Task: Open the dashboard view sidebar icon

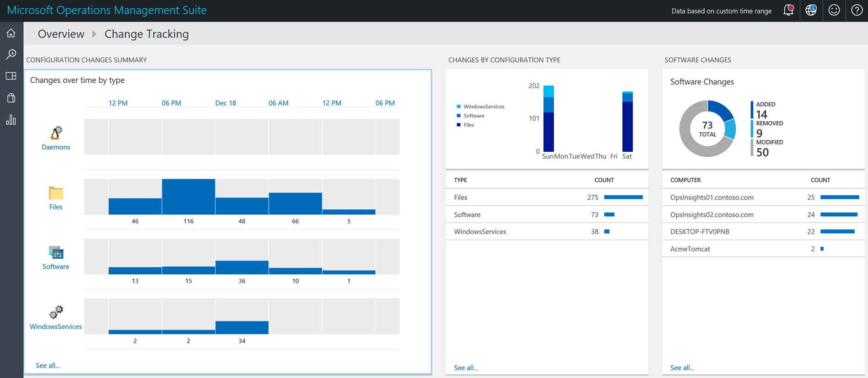Action: 11,76
